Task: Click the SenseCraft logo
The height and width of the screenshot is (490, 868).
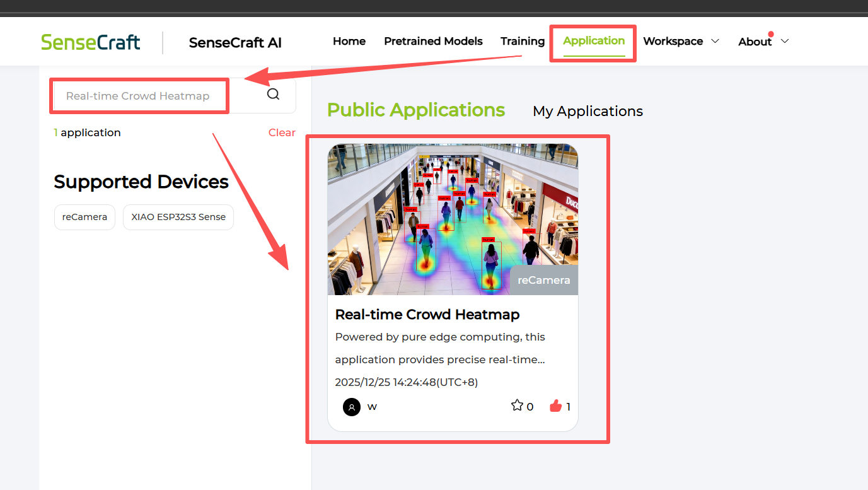Action: point(91,42)
